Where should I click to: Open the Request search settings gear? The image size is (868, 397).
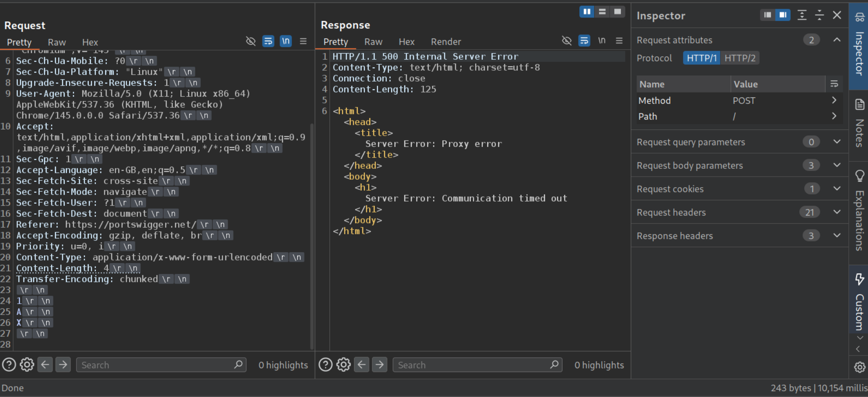[x=27, y=365]
